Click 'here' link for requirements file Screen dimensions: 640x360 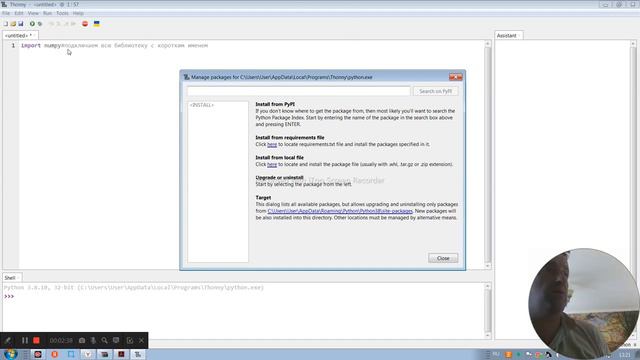[272, 144]
